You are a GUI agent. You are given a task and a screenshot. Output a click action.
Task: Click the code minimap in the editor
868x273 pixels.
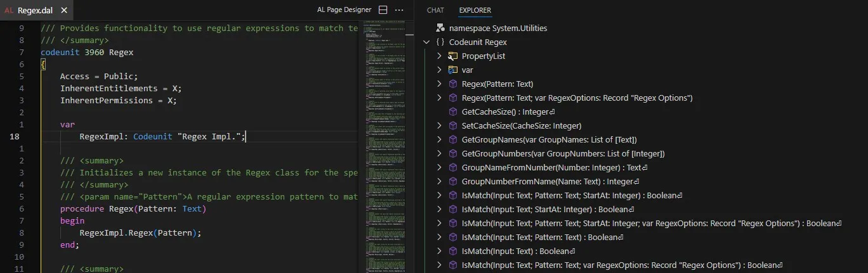384,146
